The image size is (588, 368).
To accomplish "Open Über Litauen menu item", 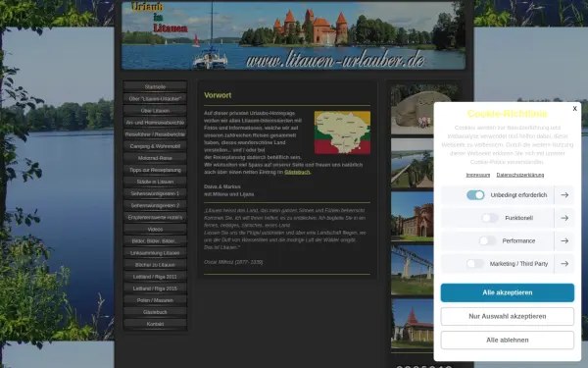I will coord(155,111).
